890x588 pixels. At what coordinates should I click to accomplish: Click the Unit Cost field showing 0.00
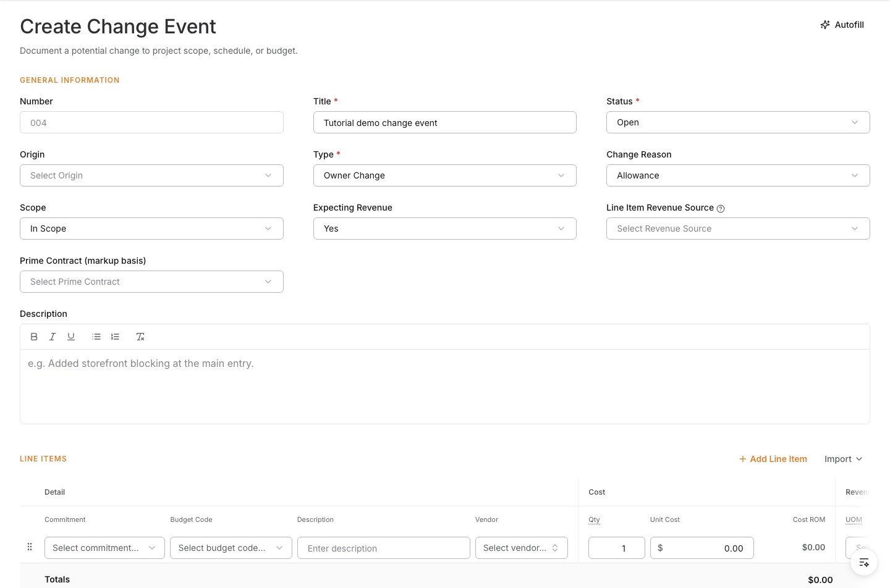click(x=702, y=548)
